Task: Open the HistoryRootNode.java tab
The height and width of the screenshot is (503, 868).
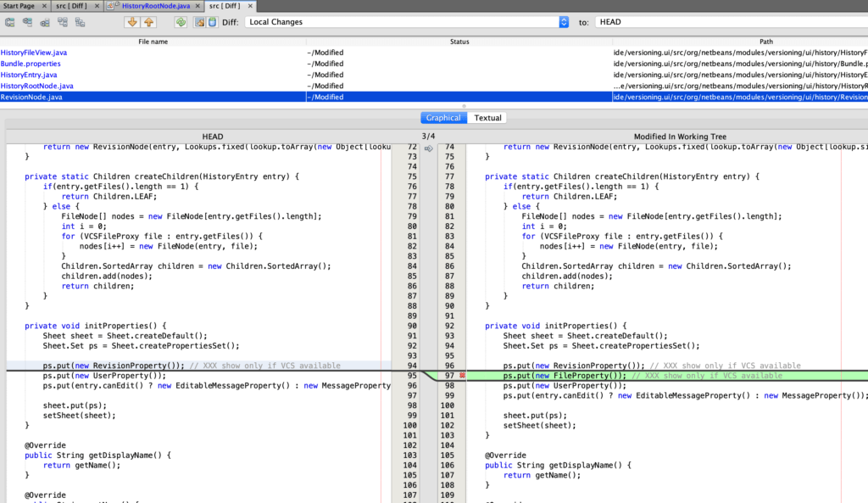Action: click(x=155, y=6)
